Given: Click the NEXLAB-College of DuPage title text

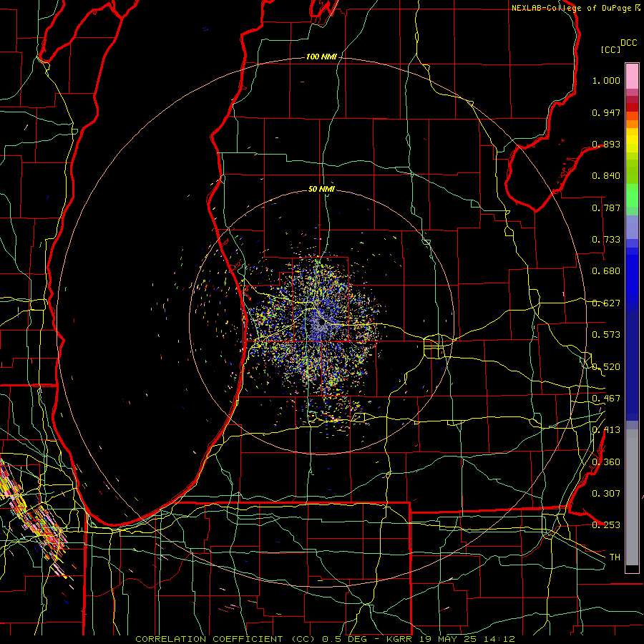Looking at the screenshot, I should (x=572, y=8).
